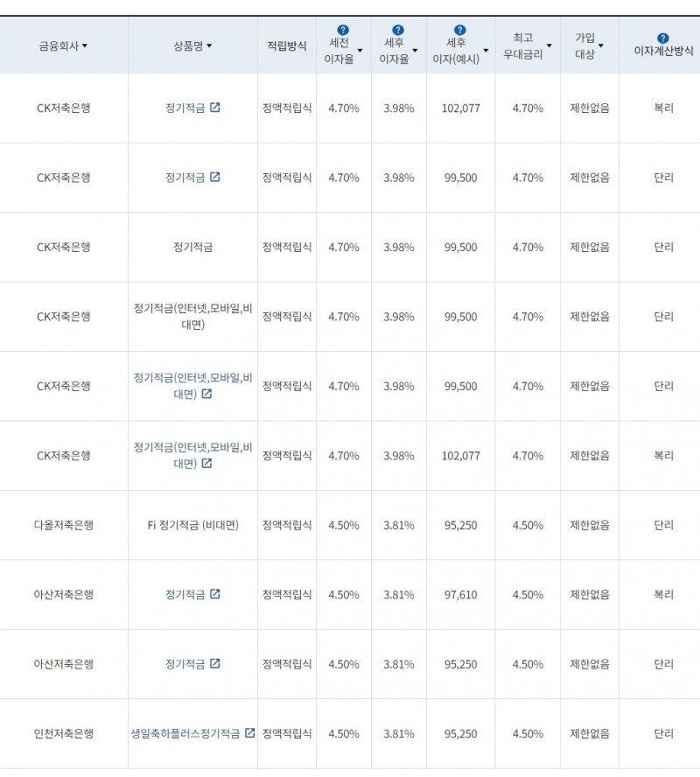Click external link icon beside first 정기적금 product
Image resolution: width=700 pixels, height=777 pixels.
(x=214, y=106)
